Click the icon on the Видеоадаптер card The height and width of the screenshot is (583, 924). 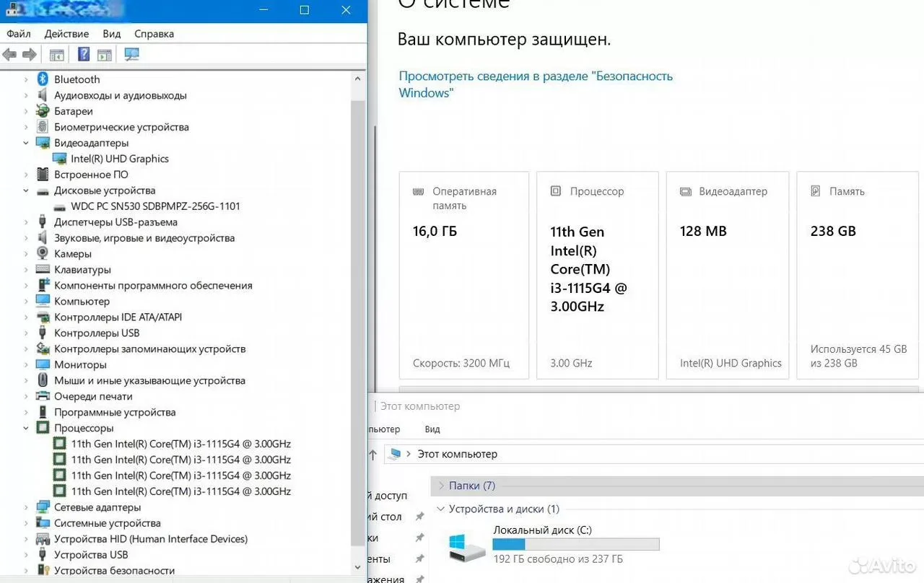(686, 192)
